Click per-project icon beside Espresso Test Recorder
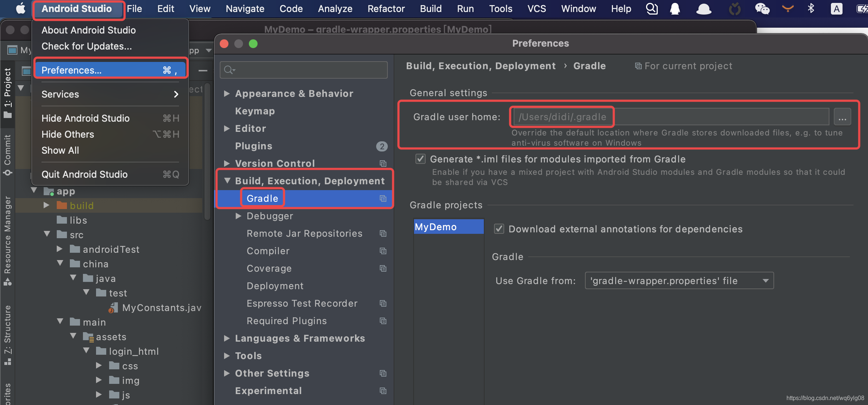 [x=383, y=303]
